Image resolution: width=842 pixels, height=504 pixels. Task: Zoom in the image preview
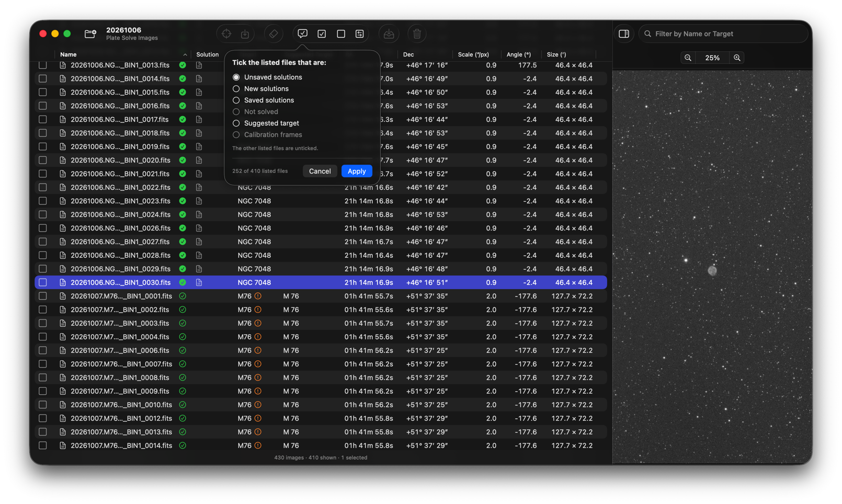pyautogui.click(x=737, y=58)
